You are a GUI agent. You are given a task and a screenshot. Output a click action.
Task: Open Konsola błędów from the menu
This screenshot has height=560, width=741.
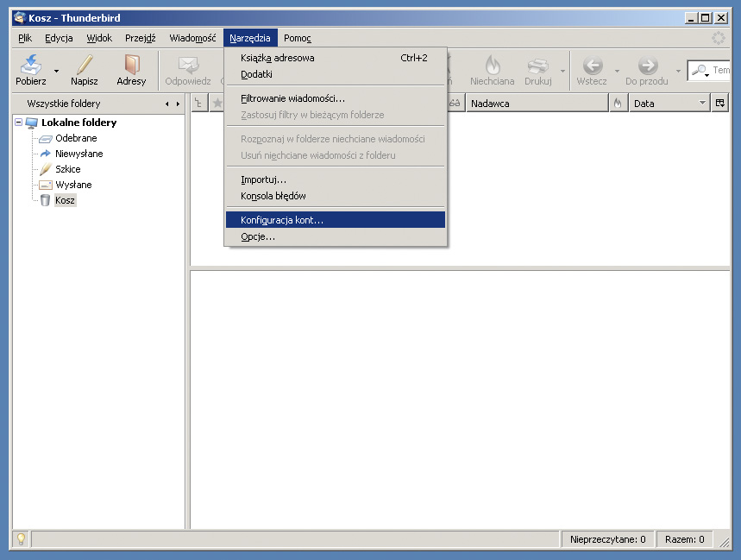coord(336,196)
